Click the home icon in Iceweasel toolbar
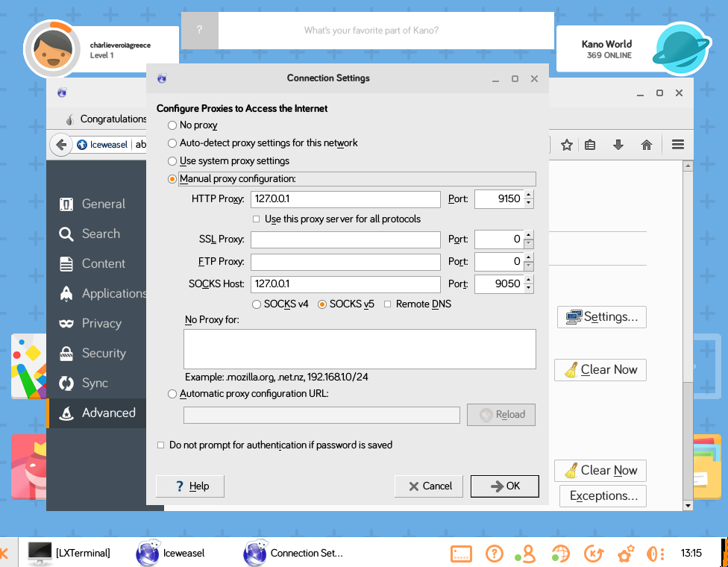 click(x=646, y=145)
